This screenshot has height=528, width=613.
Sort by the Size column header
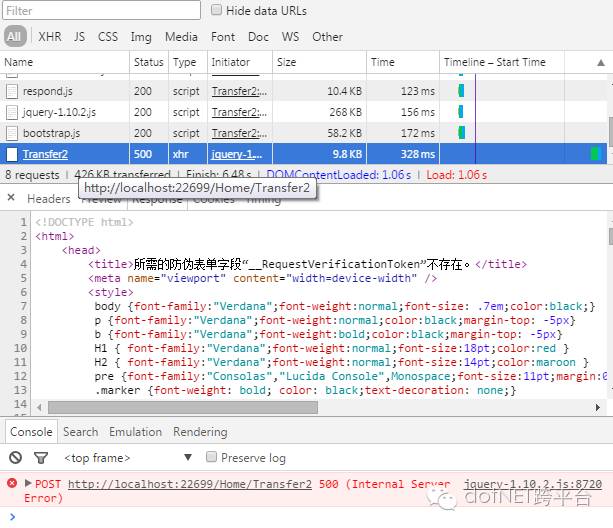[x=319, y=62]
